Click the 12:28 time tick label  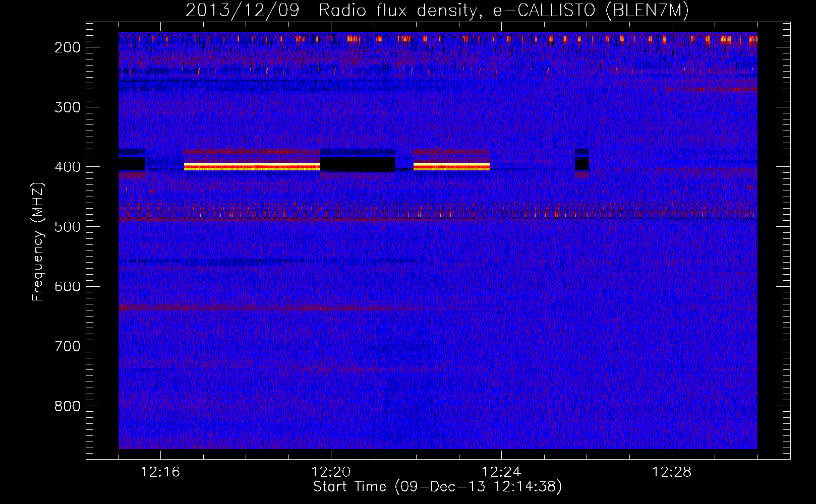[x=672, y=472]
